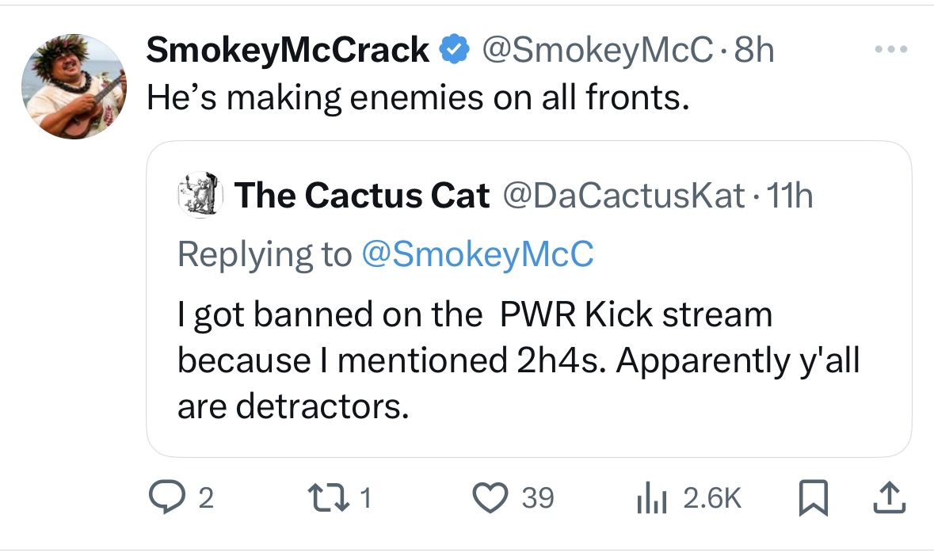Open the 8h timestamp link
Screen dimensions: 934x560
tap(754, 49)
